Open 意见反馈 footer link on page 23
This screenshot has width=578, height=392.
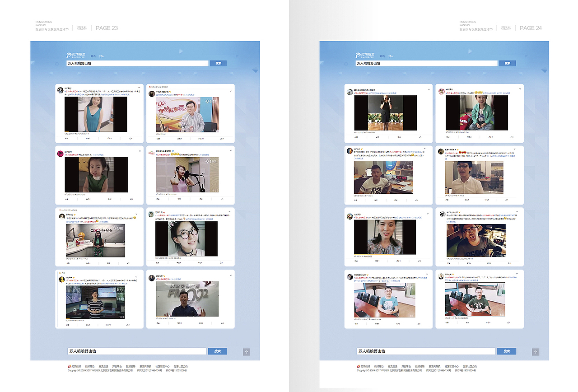103,366
